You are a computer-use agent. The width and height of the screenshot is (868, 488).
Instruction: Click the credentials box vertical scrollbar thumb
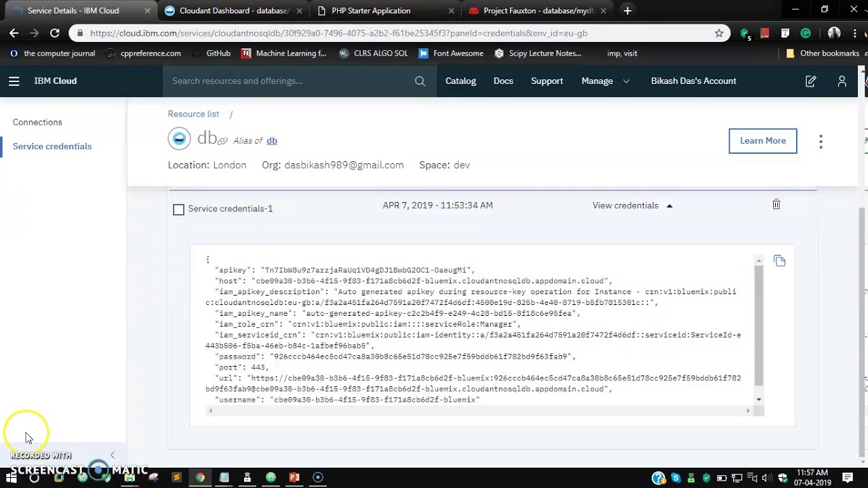click(x=758, y=325)
